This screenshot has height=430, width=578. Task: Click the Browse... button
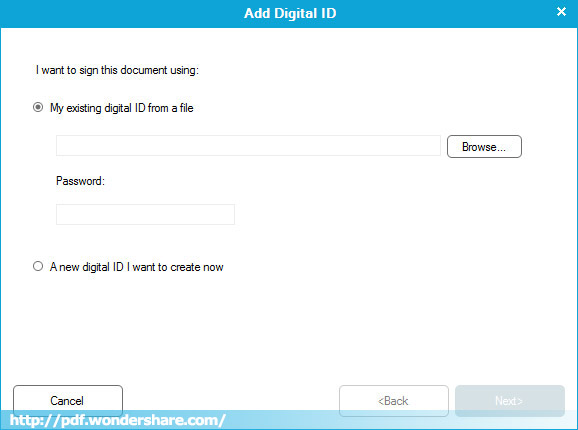click(484, 147)
